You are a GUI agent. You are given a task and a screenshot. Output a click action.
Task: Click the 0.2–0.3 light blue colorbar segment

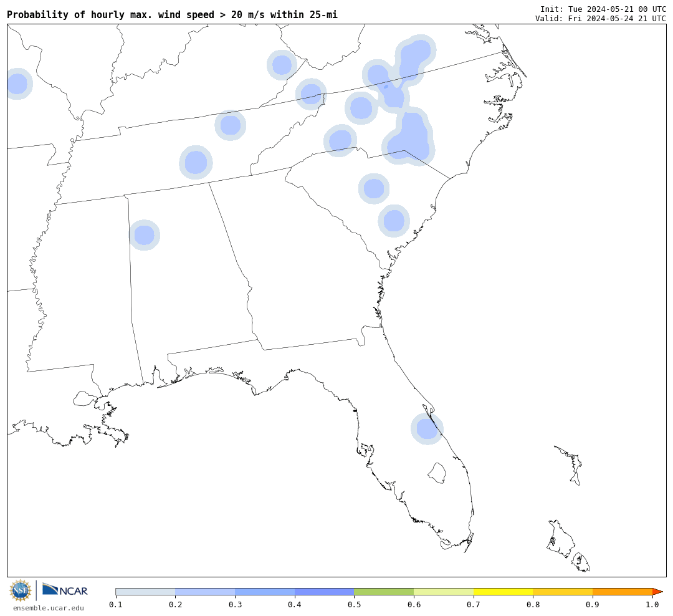point(205,592)
